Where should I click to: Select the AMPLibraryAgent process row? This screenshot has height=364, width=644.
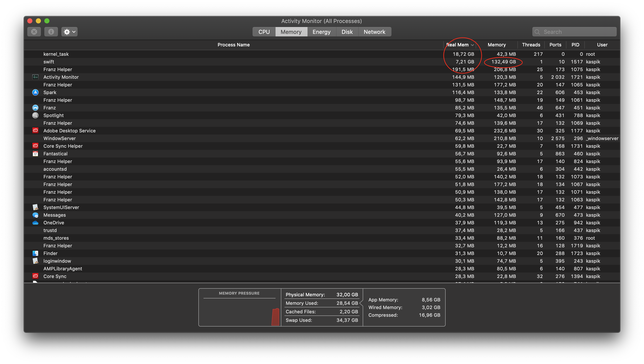[322, 268]
